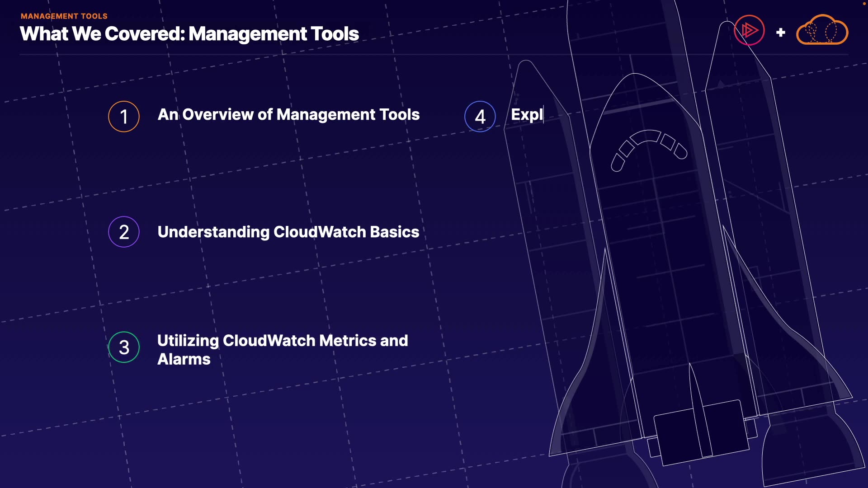868x488 pixels.
Task: Click the green number 3 circle
Action: [124, 347]
